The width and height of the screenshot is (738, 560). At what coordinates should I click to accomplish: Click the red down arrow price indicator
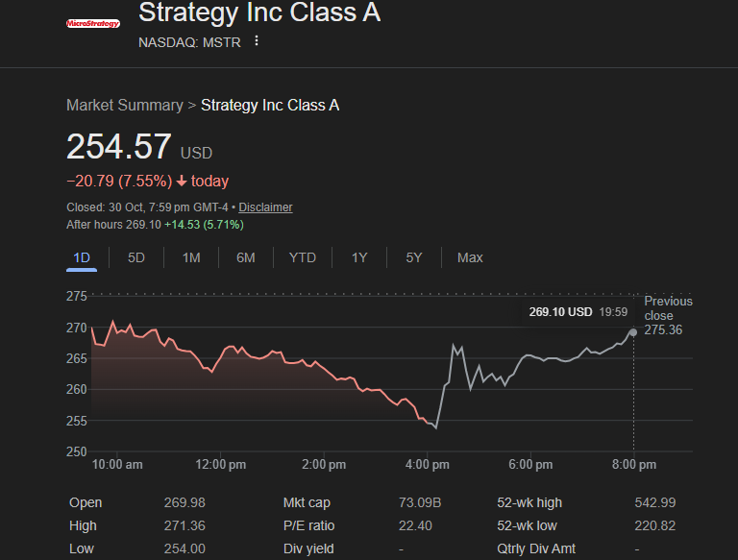(182, 182)
